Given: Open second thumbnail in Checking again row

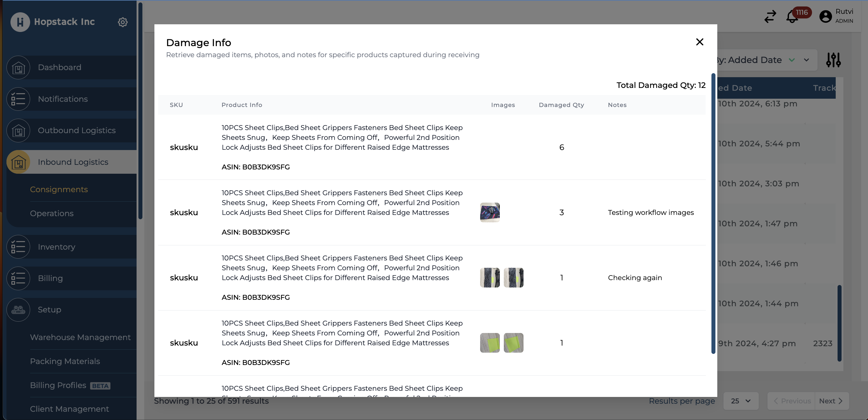Looking at the screenshot, I should pyautogui.click(x=513, y=278).
